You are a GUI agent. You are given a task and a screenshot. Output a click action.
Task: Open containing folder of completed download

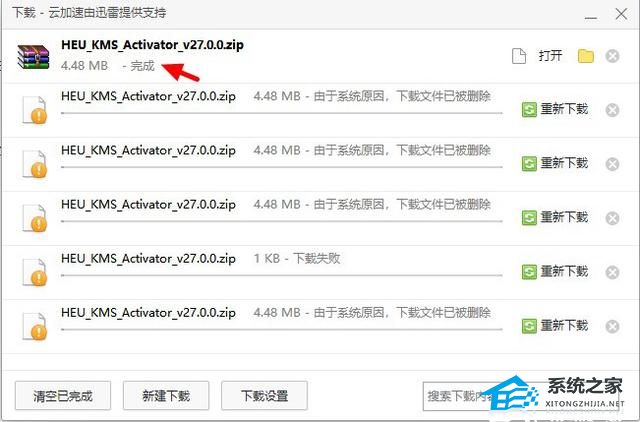coord(586,56)
